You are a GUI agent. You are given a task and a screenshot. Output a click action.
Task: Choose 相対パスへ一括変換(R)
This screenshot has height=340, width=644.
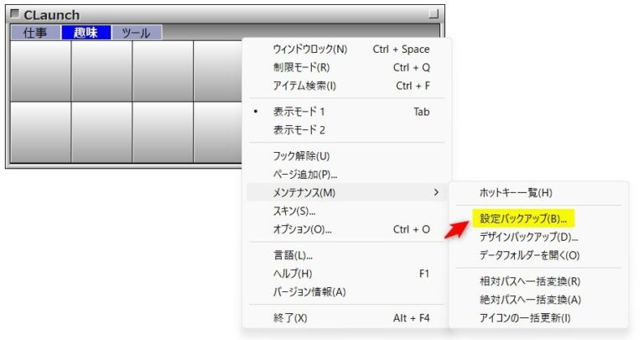538,281
